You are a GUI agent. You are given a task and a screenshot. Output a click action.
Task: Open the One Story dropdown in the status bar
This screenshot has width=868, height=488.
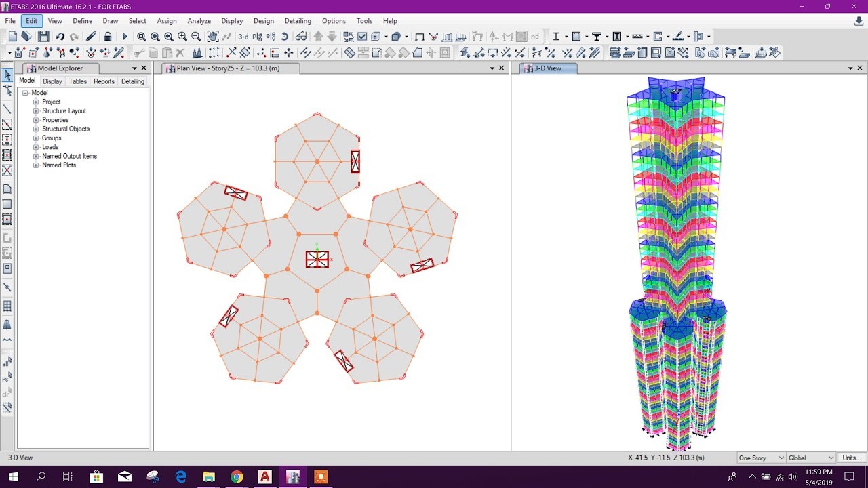pos(760,457)
